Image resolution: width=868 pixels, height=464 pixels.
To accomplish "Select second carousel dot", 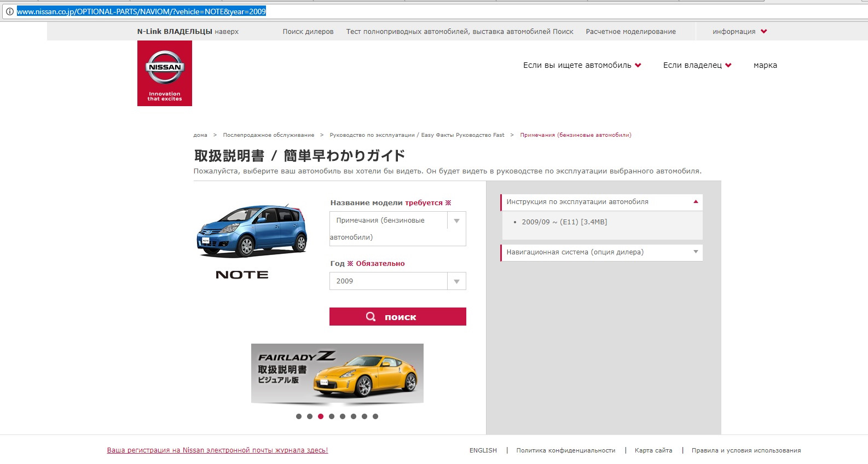I will click(310, 416).
